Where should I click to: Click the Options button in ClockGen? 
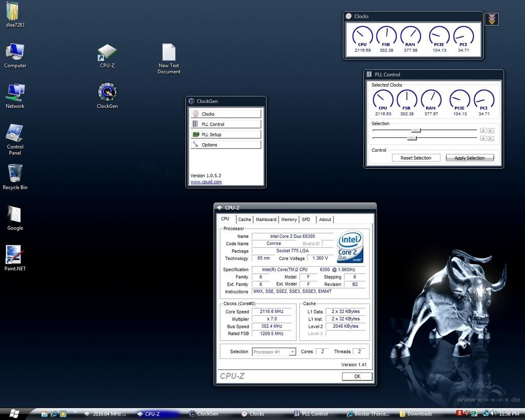tap(226, 145)
